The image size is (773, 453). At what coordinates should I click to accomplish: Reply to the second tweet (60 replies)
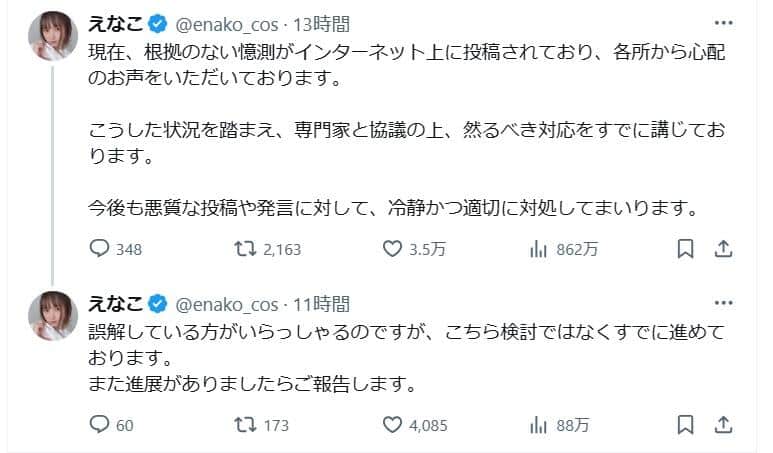100,425
